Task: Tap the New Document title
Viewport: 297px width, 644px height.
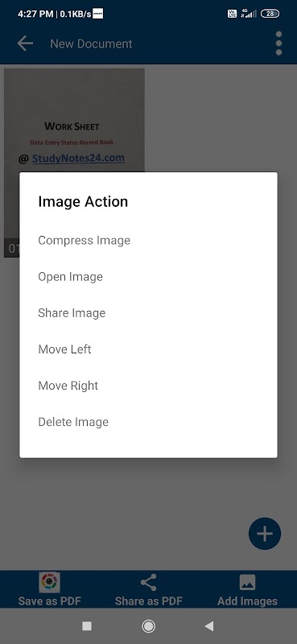Action: pyautogui.click(x=91, y=43)
